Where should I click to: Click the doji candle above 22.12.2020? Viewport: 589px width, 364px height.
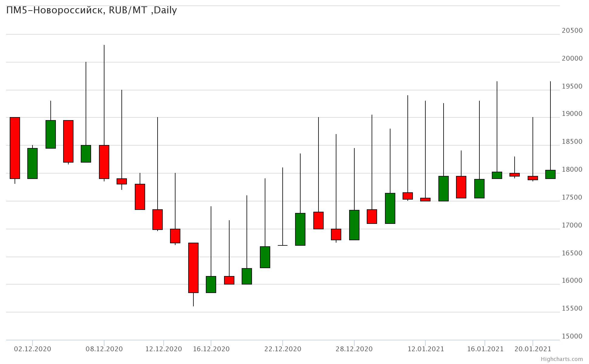[x=283, y=245]
